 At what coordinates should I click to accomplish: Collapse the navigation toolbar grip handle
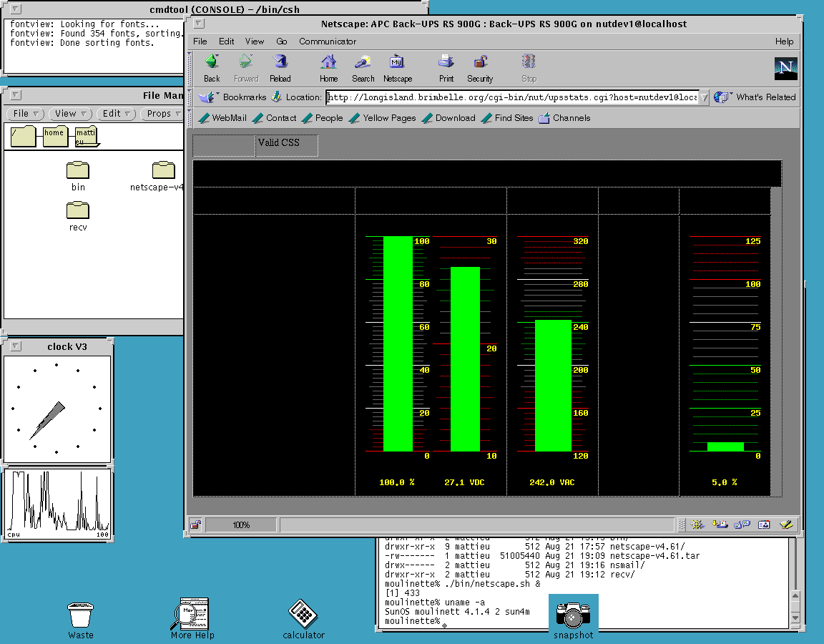tap(190, 69)
